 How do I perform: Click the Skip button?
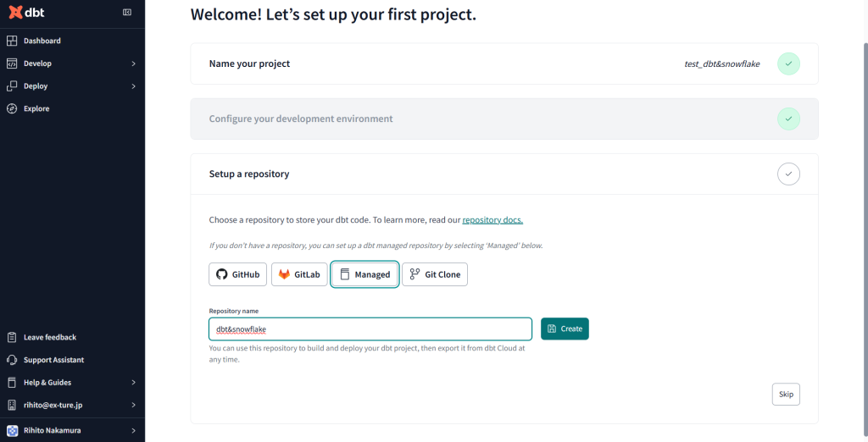pyautogui.click(x=786, y=395)
